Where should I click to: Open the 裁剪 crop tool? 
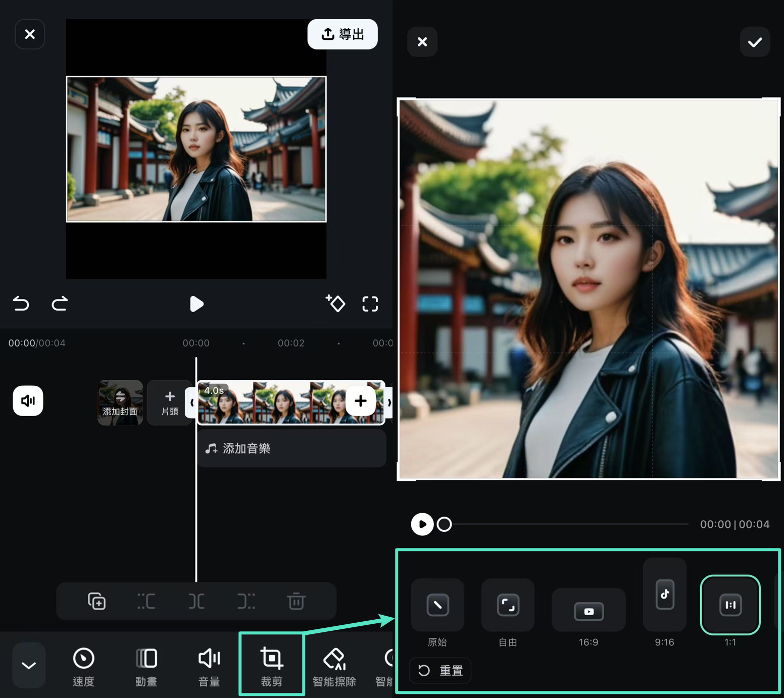click(x=272, y=665)
